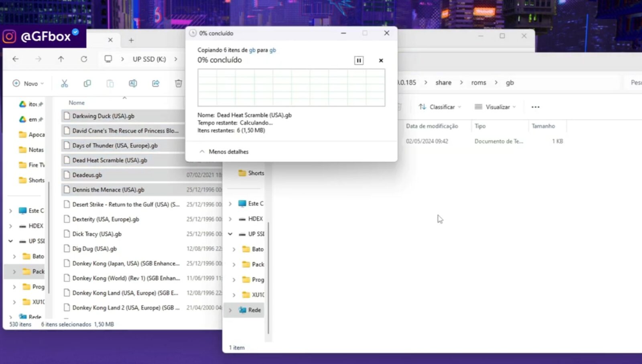Viewport: 642px width, 364px height.
Task: Go up one folder level
Action: [61, 59]
